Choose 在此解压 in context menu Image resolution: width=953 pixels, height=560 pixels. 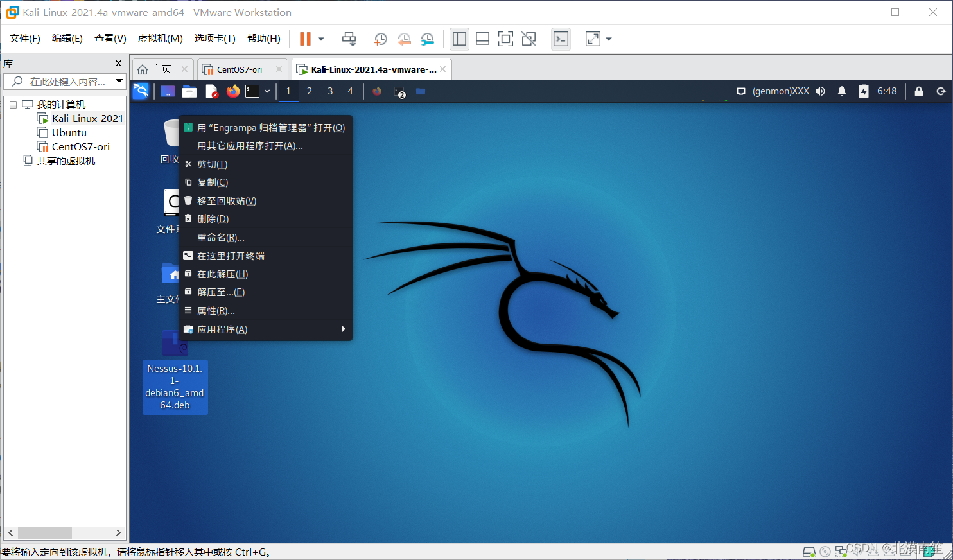(266, 274)
